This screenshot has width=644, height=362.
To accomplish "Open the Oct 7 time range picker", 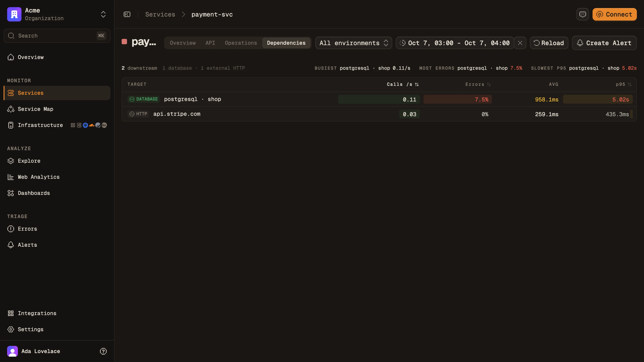I will [455, 43].
